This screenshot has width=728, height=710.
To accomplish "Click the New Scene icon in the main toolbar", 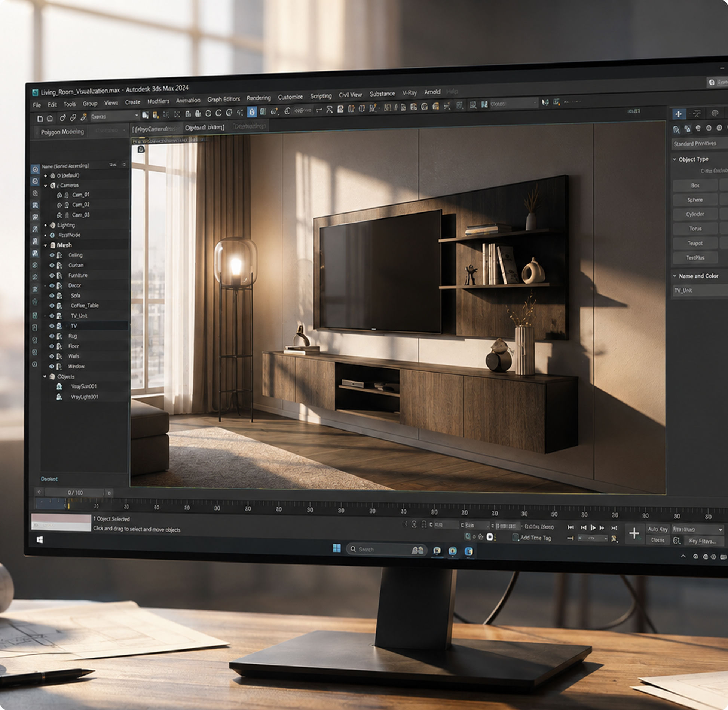I will (40, 119).
